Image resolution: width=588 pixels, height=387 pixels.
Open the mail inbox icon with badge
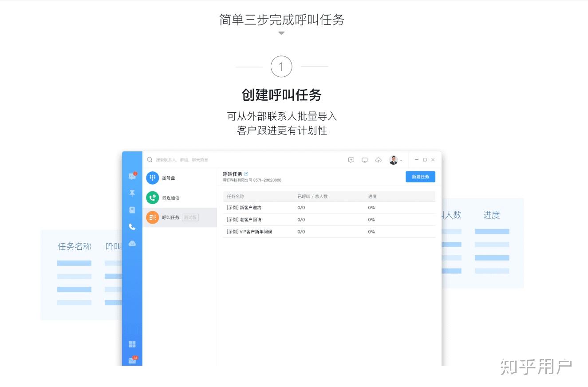(x=131, y=360)
